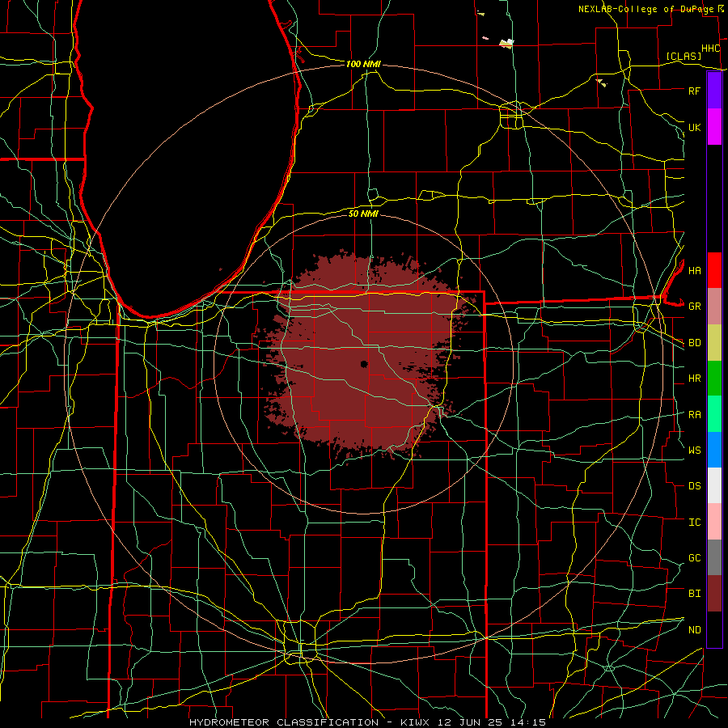Click the IC light pink swatch
This screenshot has width=728, height=728.
pyautogui.click(x=714, y=522)
